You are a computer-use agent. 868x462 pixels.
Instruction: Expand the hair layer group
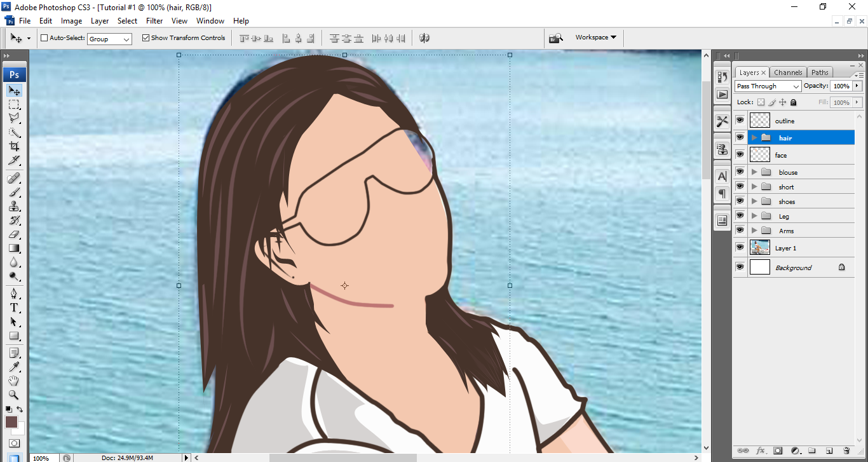(754, 137)
